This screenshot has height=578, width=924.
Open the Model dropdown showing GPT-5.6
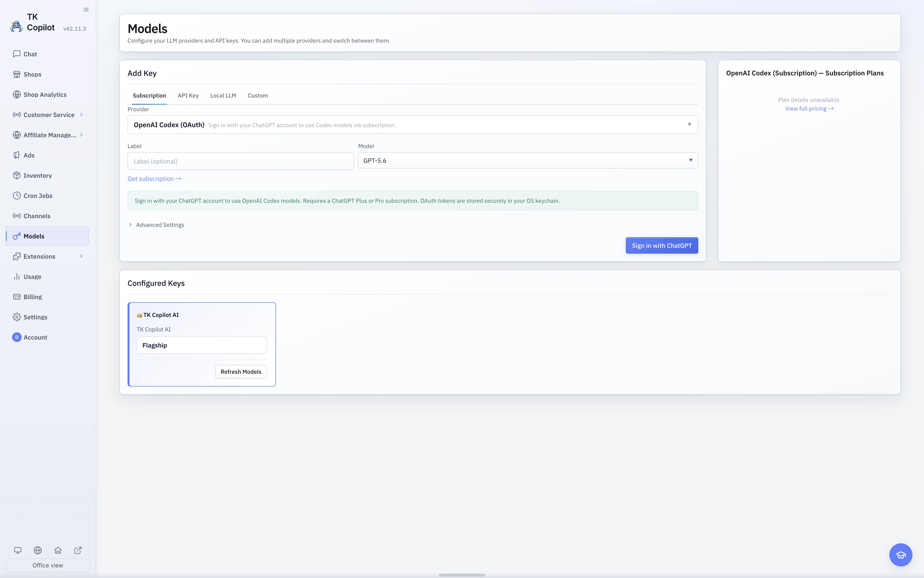click(528, 161)
